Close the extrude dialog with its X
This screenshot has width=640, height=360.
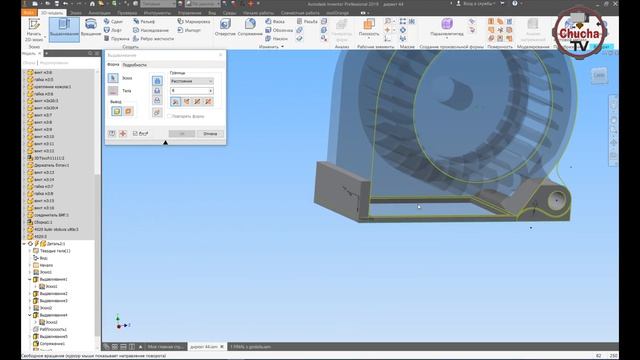[221, 55]
